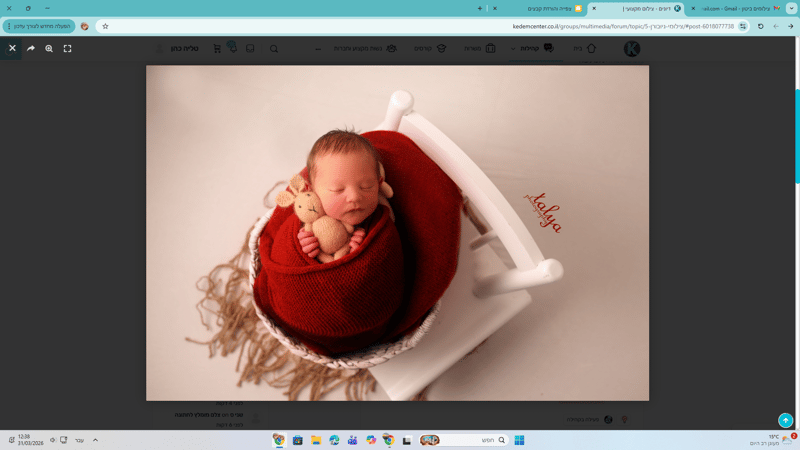
Task: Open the shopping cart icon
Action: click(x=217, y=48)
